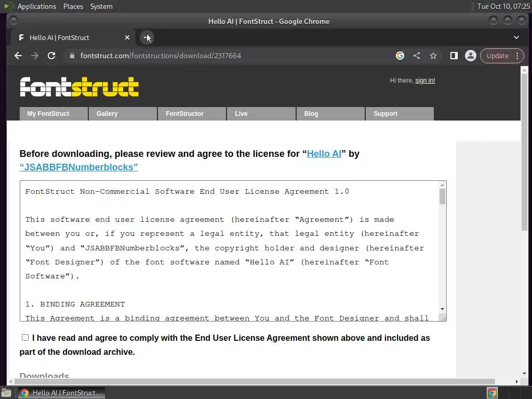
Task: Click the show desktop icon in taskbar
Action: 6,393
